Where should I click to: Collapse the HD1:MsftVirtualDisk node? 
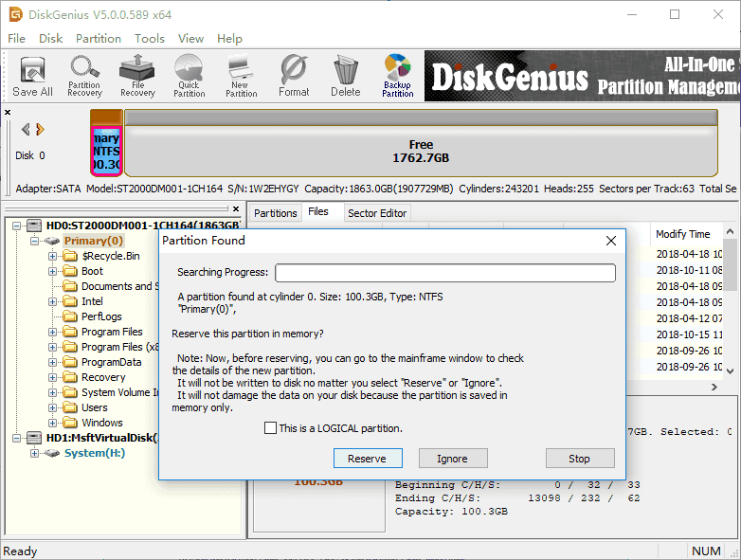point(16,438)
